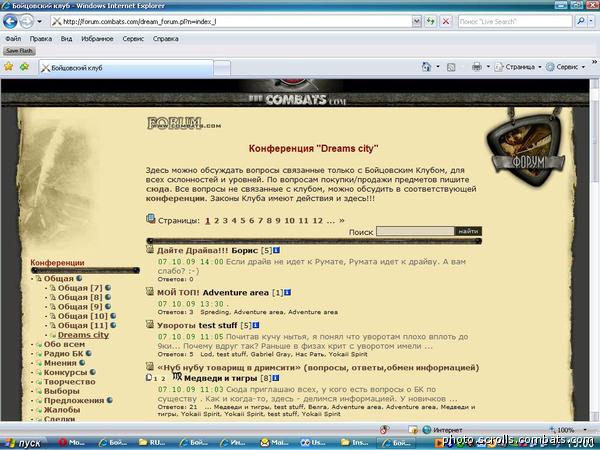
Task: Click the info icon next to Борис [5]
Action: (277, 249)
